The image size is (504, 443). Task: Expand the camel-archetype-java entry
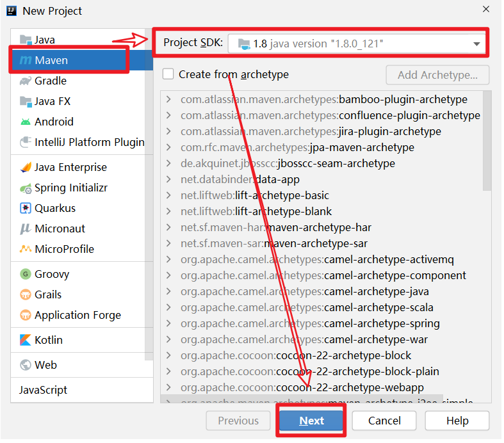point(168,291)
